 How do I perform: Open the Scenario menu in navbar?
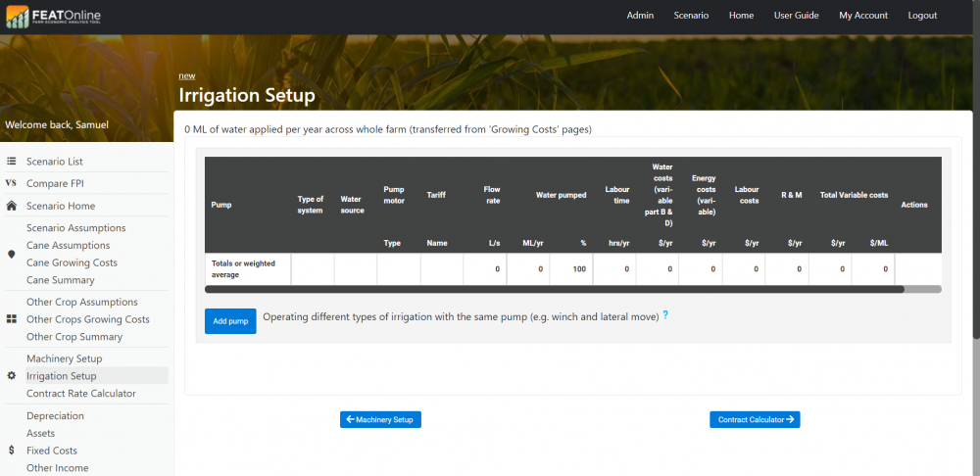click(x=691, y=16)
